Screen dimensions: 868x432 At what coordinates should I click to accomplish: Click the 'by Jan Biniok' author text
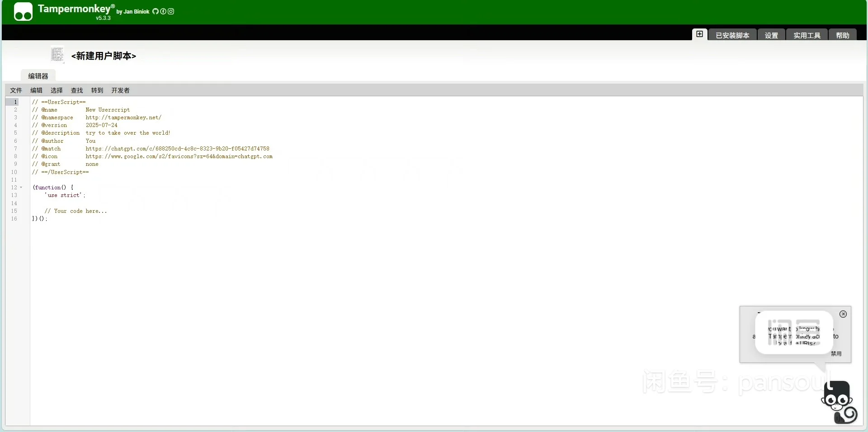[133, 12]
